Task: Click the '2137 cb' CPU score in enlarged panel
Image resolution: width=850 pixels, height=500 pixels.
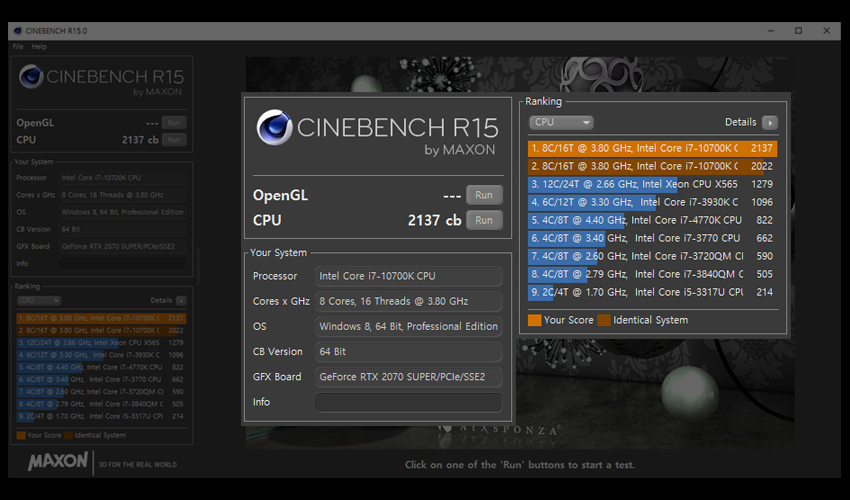Action: [x=434, y=220]
